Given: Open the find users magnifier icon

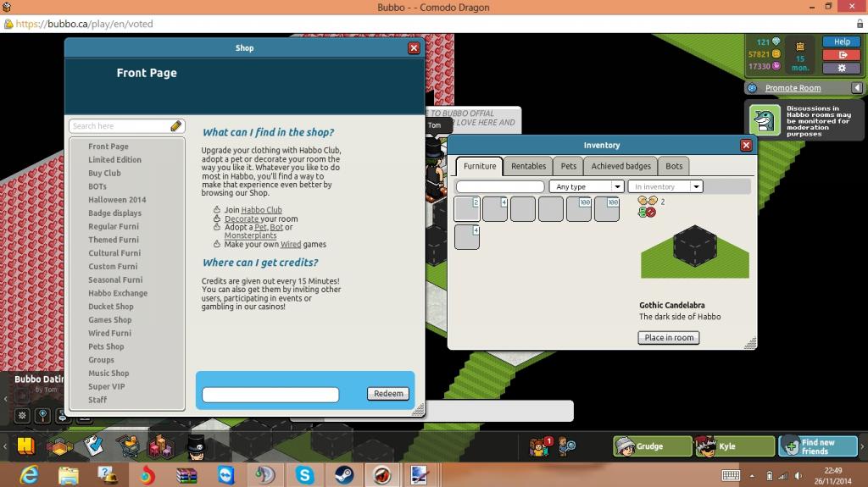Looking at the screenshot, I should pyautogui.click(x=567, y=446).
